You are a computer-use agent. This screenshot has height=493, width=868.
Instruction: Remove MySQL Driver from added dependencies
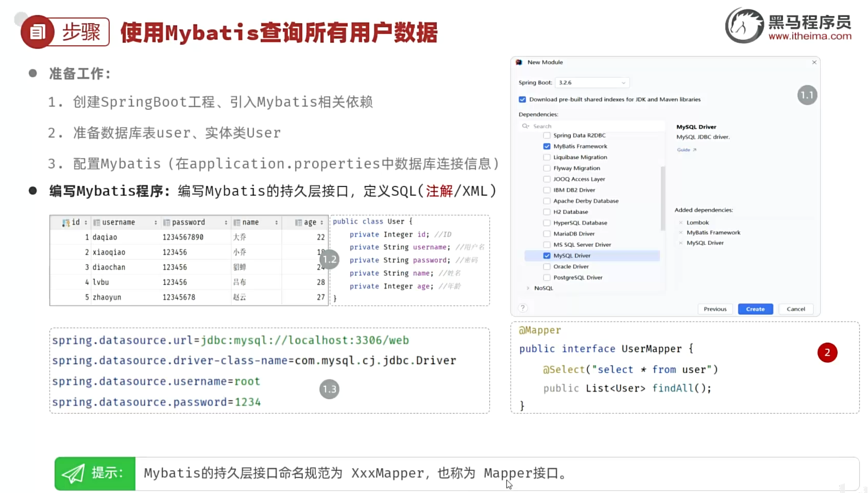click(x=680, y=243)
